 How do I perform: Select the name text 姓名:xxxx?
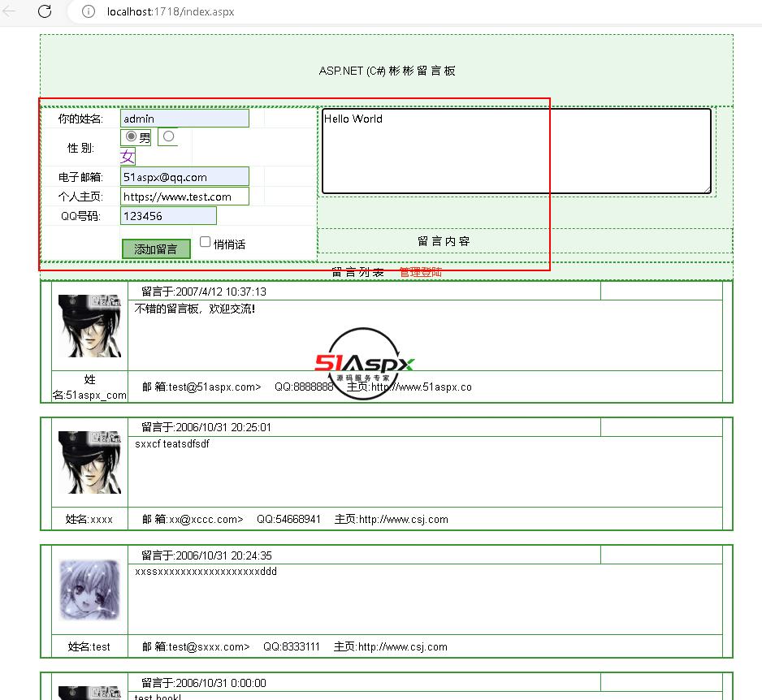click(89, 519)
